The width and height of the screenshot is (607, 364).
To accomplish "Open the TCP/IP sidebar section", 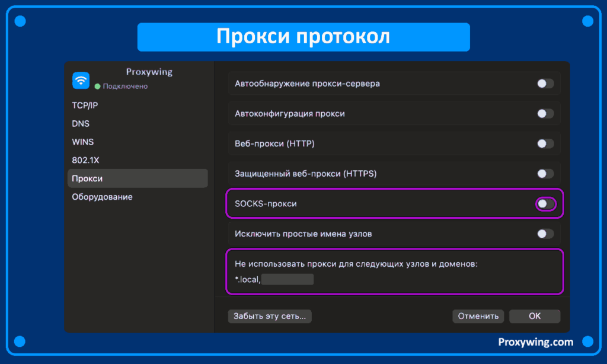I will 85,106.
